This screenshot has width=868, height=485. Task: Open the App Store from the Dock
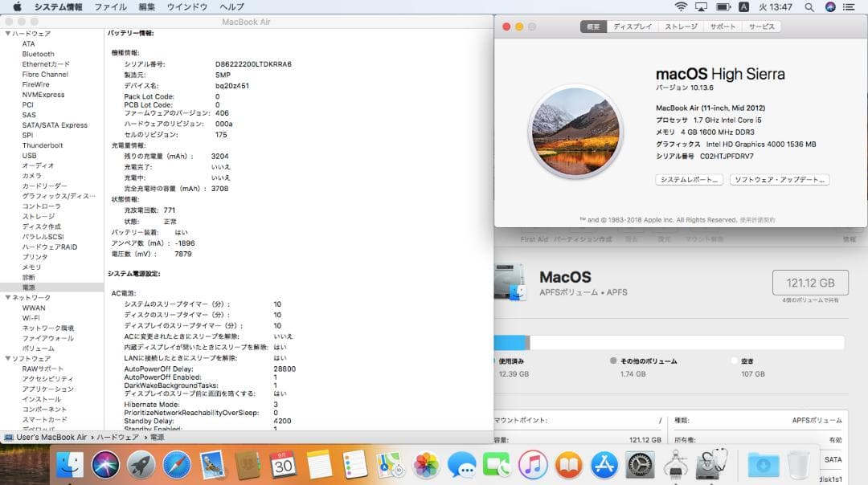coord(604,465)
